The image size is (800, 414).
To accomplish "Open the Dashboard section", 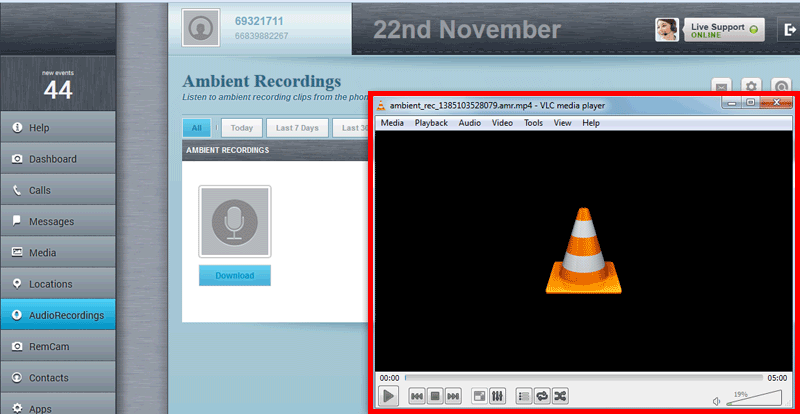I will coord(58,159).
